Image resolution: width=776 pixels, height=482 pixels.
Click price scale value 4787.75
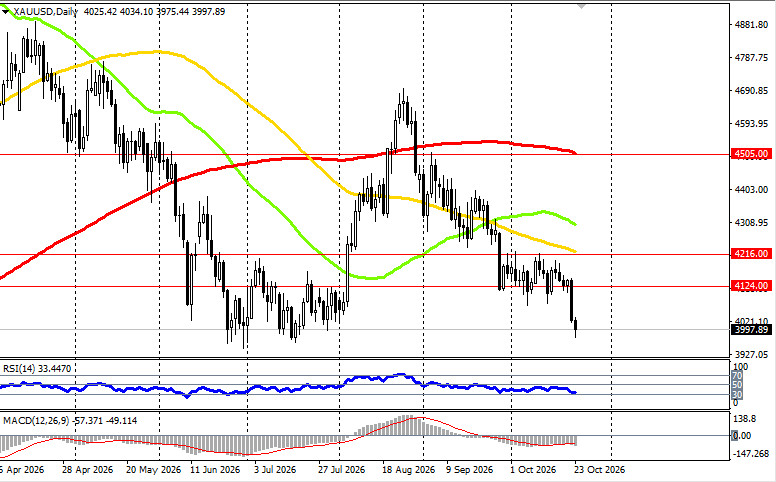(752, 58)
